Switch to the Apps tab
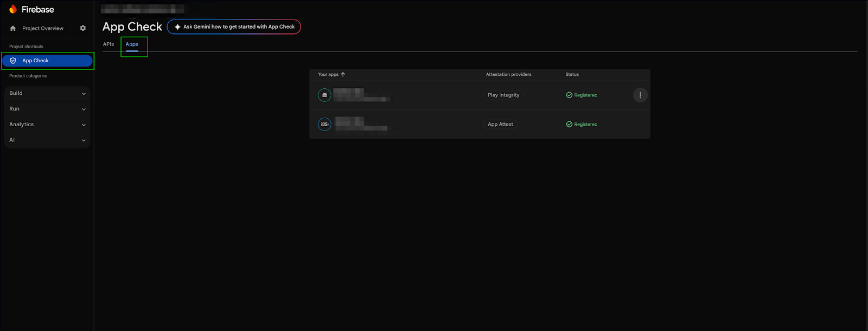868x331 pixels. [132, 44]
